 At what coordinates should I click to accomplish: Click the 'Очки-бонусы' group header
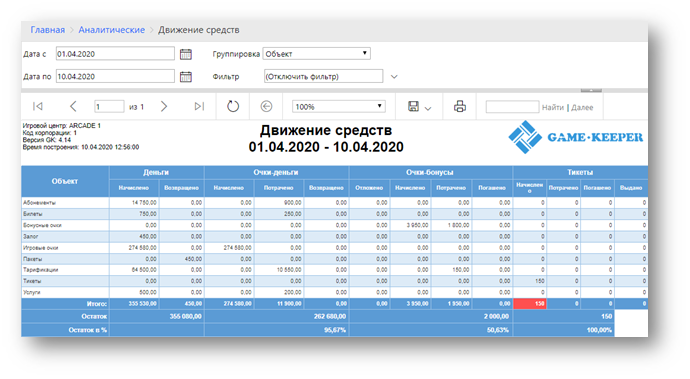(x=430, y=172)
